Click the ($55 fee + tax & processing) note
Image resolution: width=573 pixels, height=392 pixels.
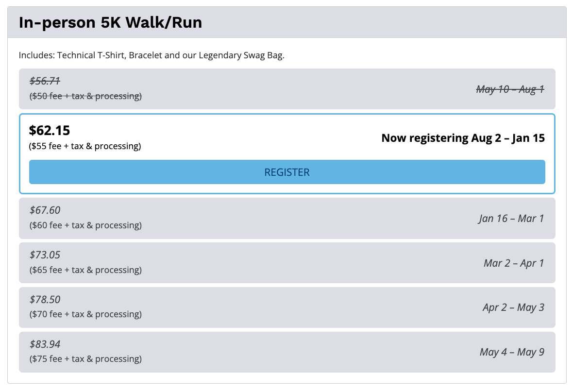(x=85, y=146)
